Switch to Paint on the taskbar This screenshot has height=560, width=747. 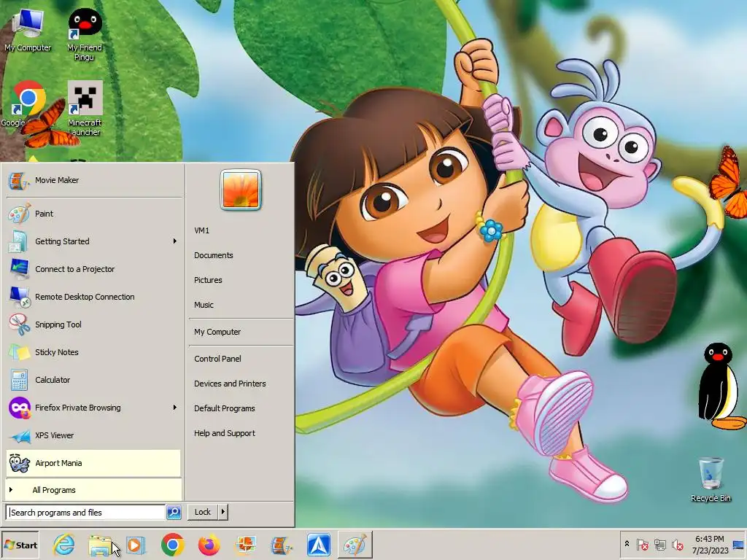tap(355, 545)
